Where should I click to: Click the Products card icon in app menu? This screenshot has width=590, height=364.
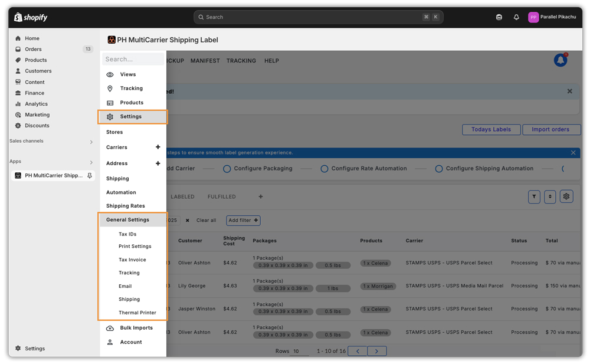(110, 103)
